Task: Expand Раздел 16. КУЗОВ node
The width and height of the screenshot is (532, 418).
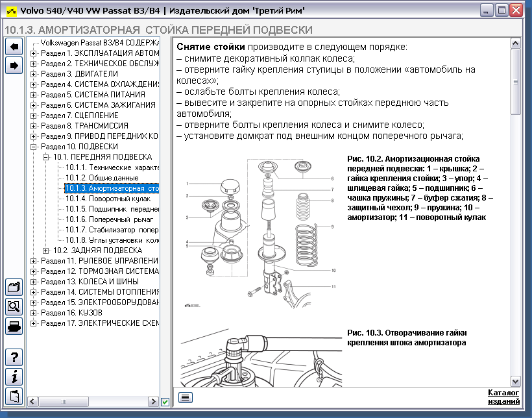Action: tap(33, 313)
